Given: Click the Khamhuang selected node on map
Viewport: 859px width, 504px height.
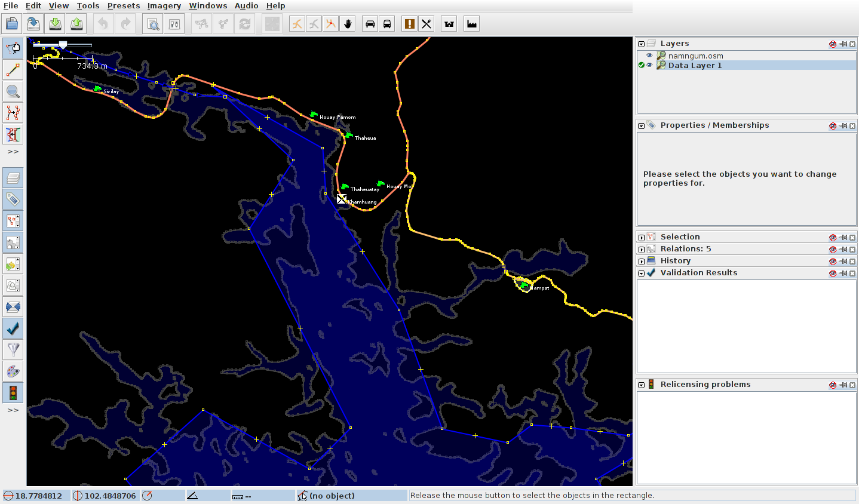Looking at the screenshot, I should pos(341,199).
